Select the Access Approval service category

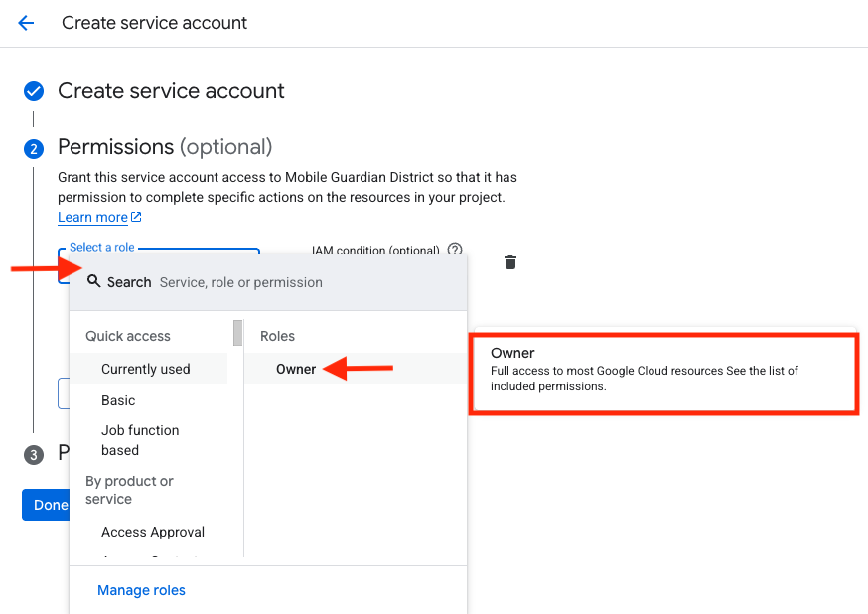pyautogui.click(x=153, y=532)
